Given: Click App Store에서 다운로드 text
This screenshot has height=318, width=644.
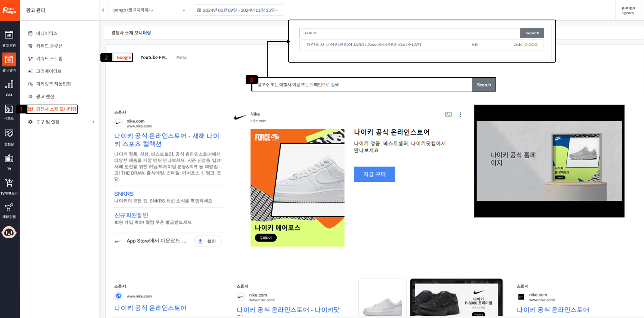Looking at the screenshot, I should 157,241.
